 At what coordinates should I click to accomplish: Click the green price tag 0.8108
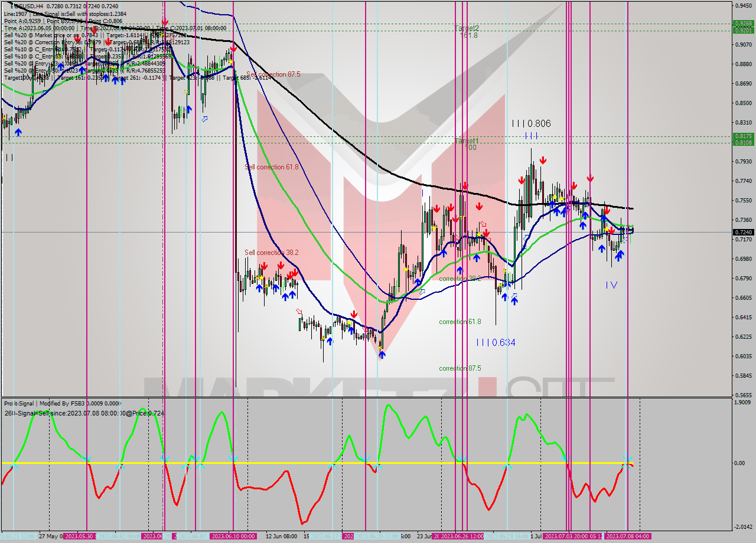pyautogui.click(x=743, y=143)
